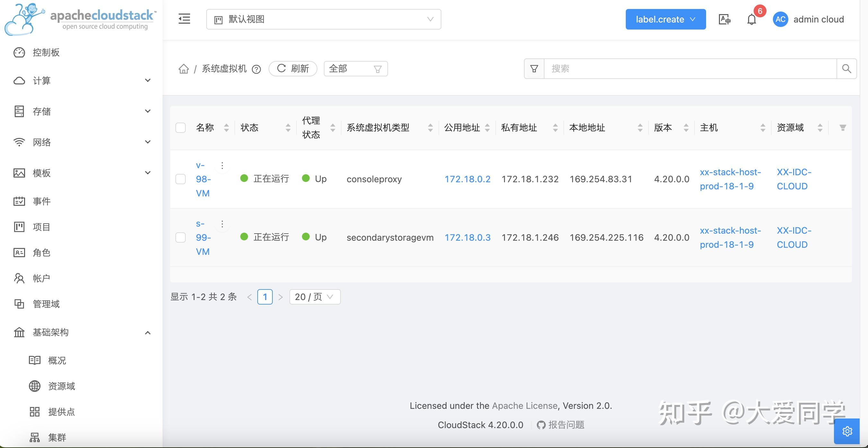Open the 全部 filter dropdown
Viewport: 868px width, 448px height.
(x=355, y=68)
